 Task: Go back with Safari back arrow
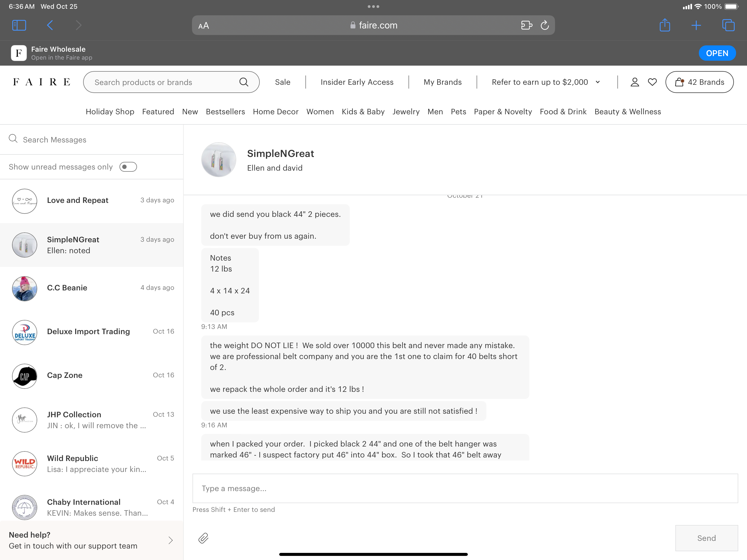pos(50,25)
